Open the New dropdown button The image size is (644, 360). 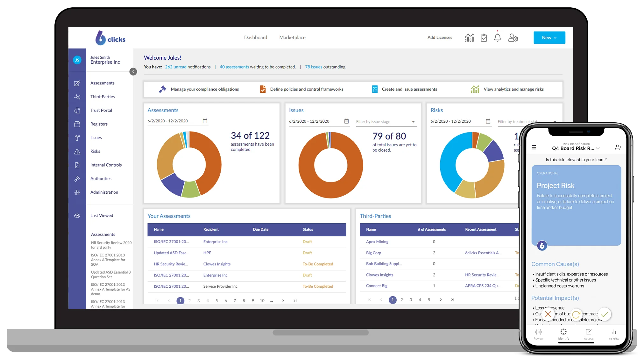(549, 38)
